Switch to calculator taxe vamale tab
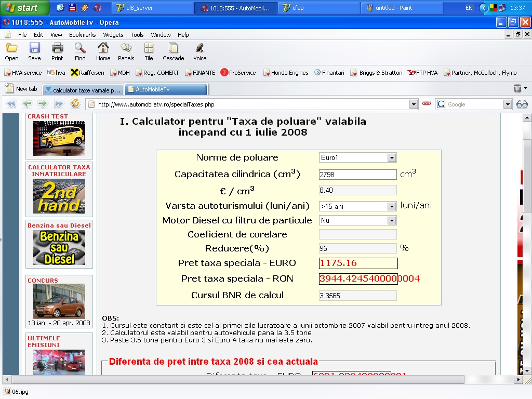The image size is (532, 399). [x=83, y=90]
